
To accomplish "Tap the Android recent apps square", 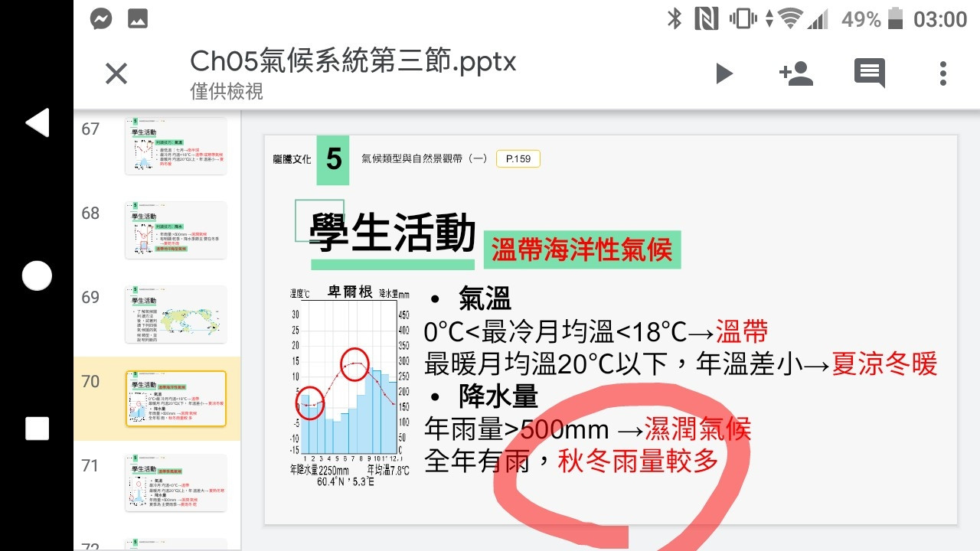I will pyautogui.click(x=37, y=429).
